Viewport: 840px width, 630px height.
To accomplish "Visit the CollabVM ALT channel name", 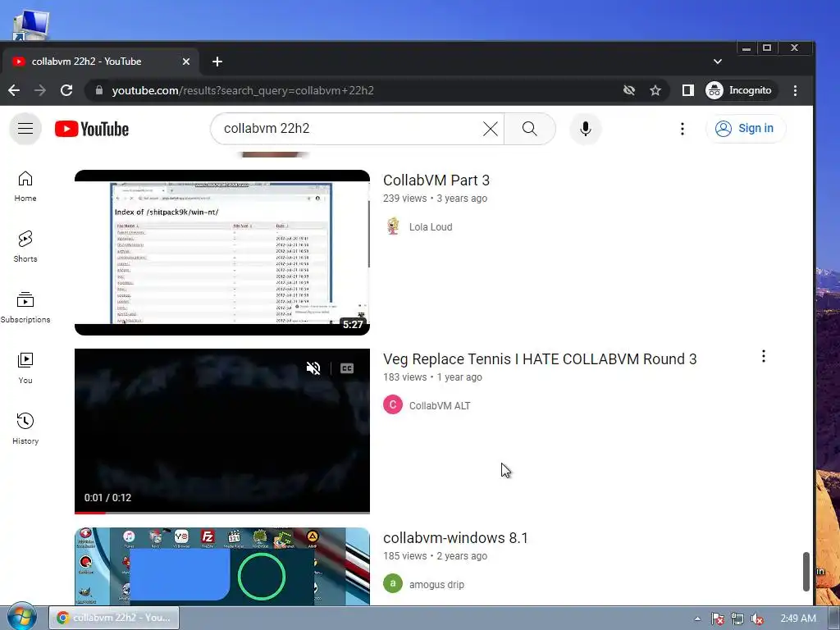I will [x=440, y=406].
